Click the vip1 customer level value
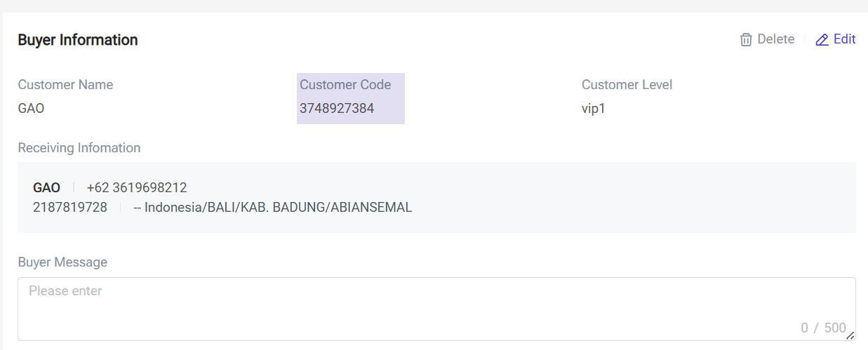The image size is (868, 350). pos(593,109)
